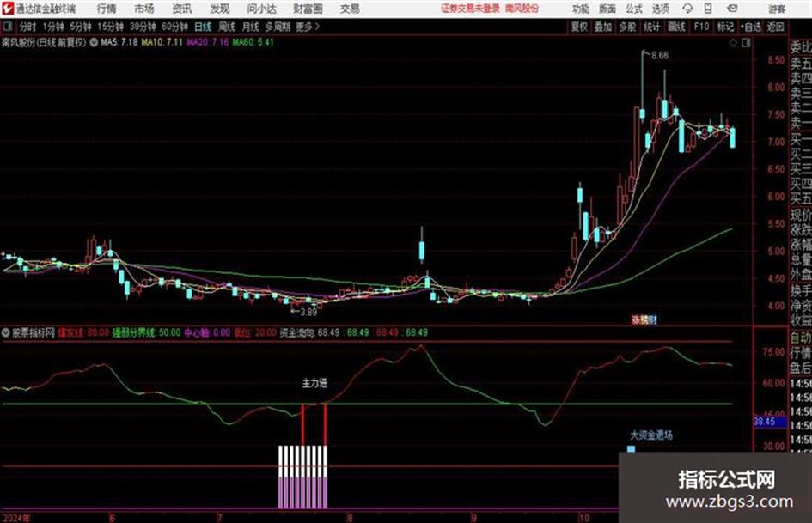
Task: Click the purple MA20 indicator label
Action: pos(208,42)
